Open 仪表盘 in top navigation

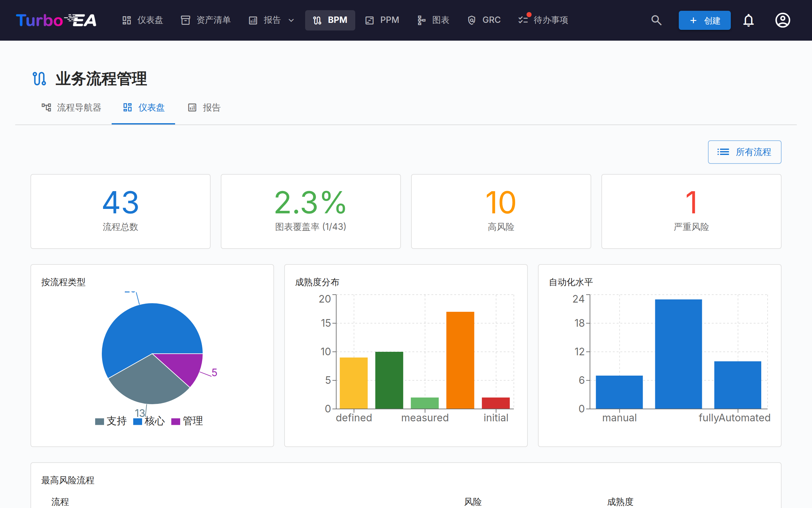click(x=143, y=20)
